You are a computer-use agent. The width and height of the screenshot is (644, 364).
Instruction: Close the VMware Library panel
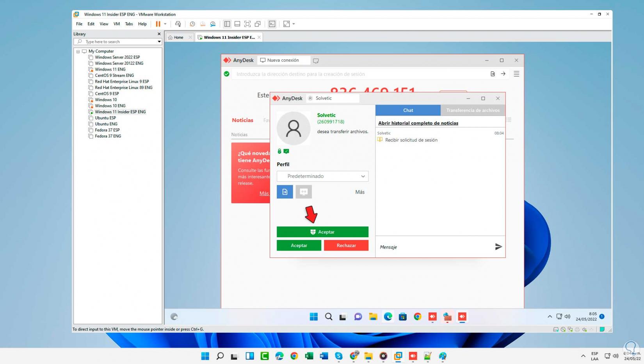click(x=159, y=34)
